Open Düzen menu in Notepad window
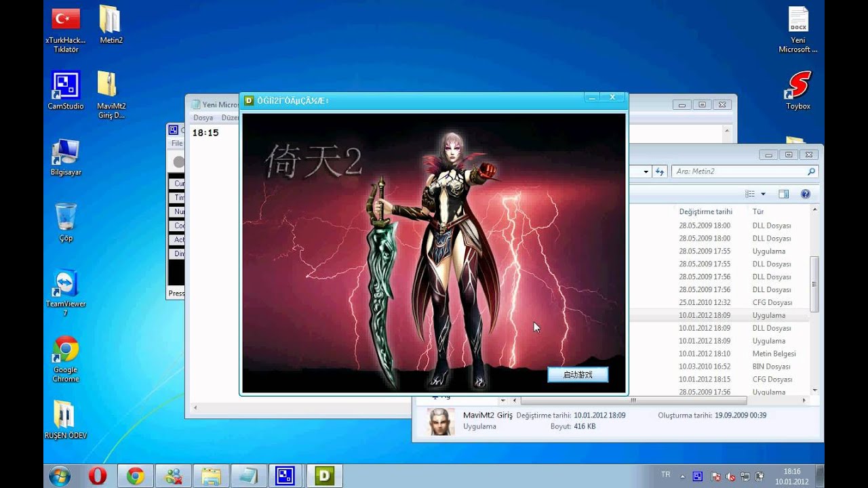This screenshot has width=868, height=488. (230, 118)
